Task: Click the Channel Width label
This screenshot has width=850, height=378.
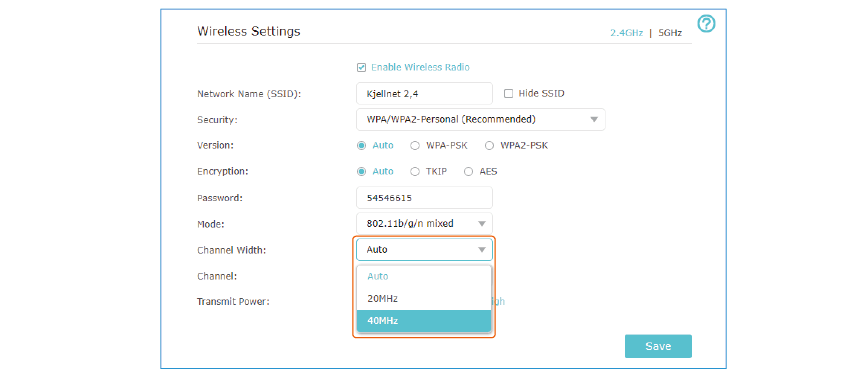Action: tap(231, 251)
